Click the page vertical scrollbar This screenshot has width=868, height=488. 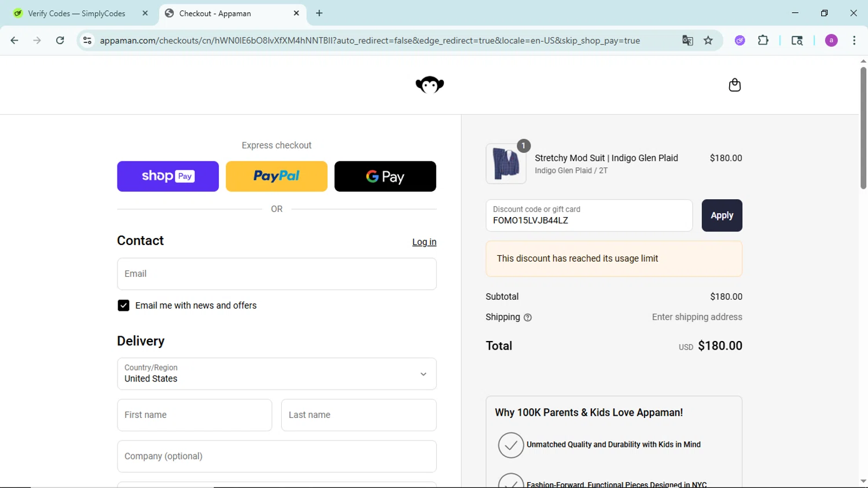[x=863, y=127]
